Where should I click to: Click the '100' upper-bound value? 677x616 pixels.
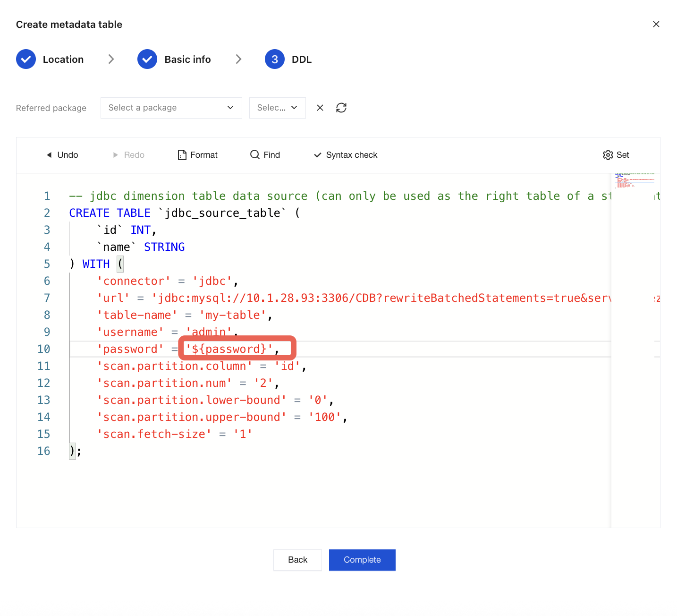click(x=325, y=417)
